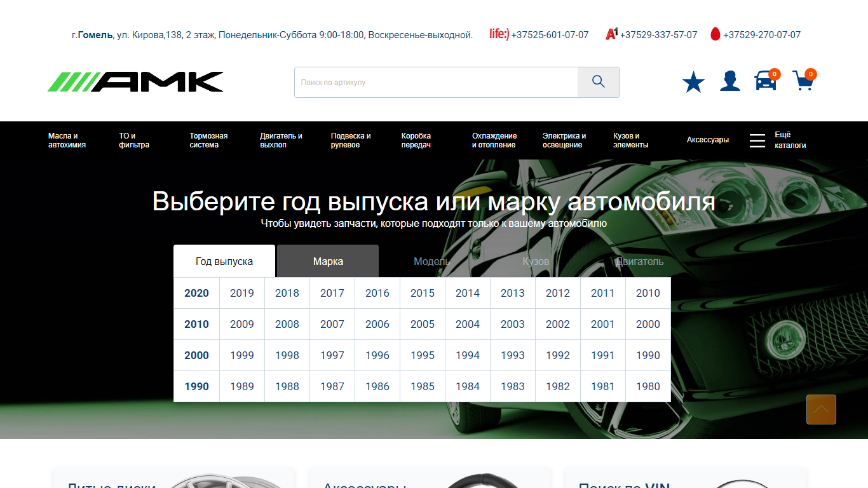This screenshot has height=488, width=868.
Task: Select year 2013
Action: [512, 293]
